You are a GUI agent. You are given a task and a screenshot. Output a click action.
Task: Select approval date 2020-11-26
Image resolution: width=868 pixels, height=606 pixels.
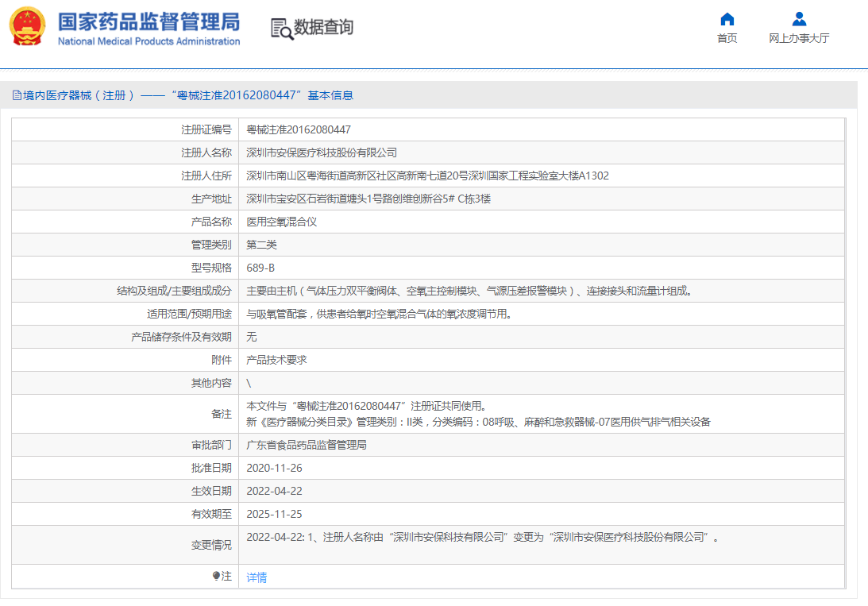point(274,468)
